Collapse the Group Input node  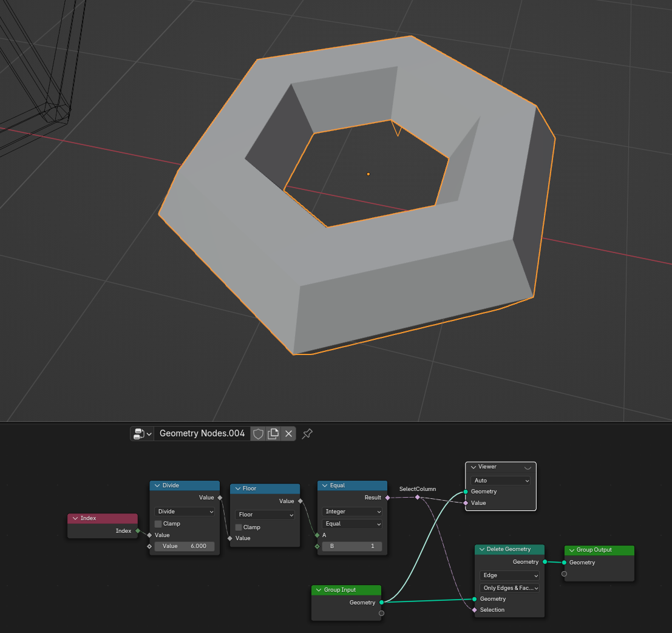click(x=319, y=590)
